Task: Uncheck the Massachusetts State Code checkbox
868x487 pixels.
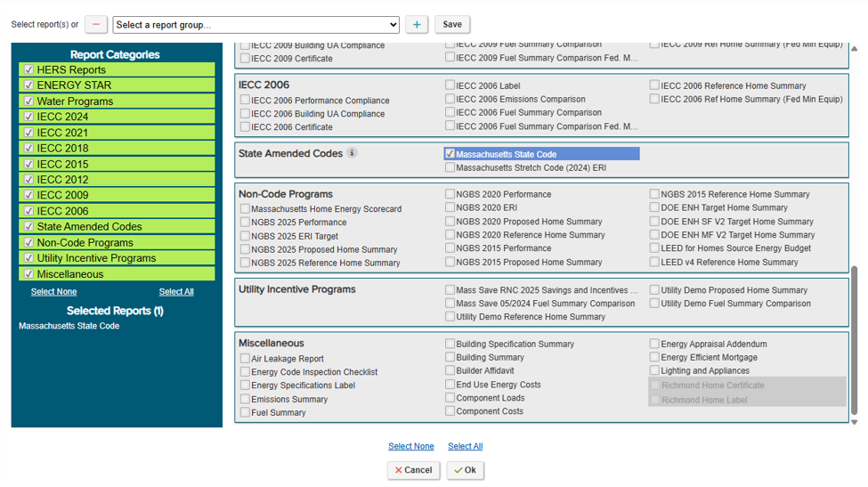Action: [x=450, y=154]
